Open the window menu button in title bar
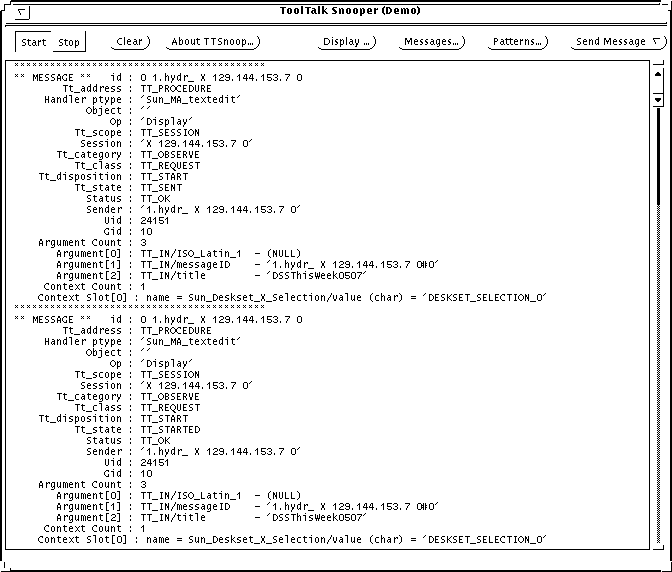This screenshot has height=572, width=672. [23, 11]
